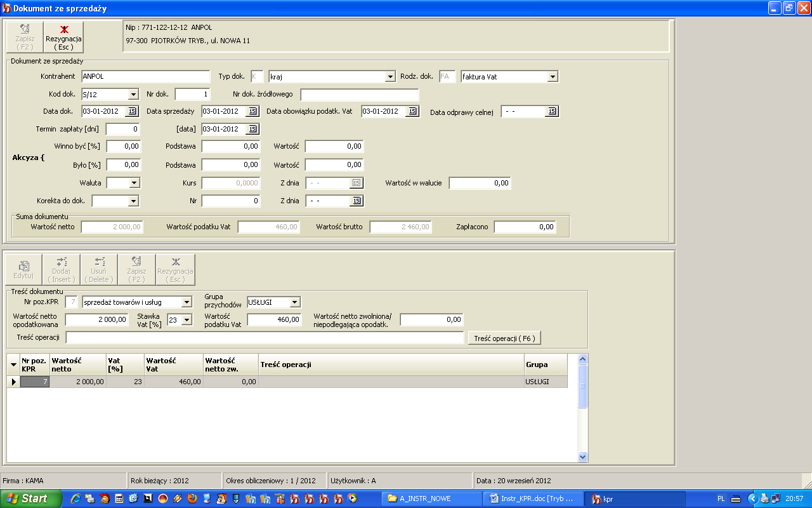The width and height of the screenshot is (812, 508).
Task: Click the 'Wartość Vat' column header
Action: coord(173,364)
